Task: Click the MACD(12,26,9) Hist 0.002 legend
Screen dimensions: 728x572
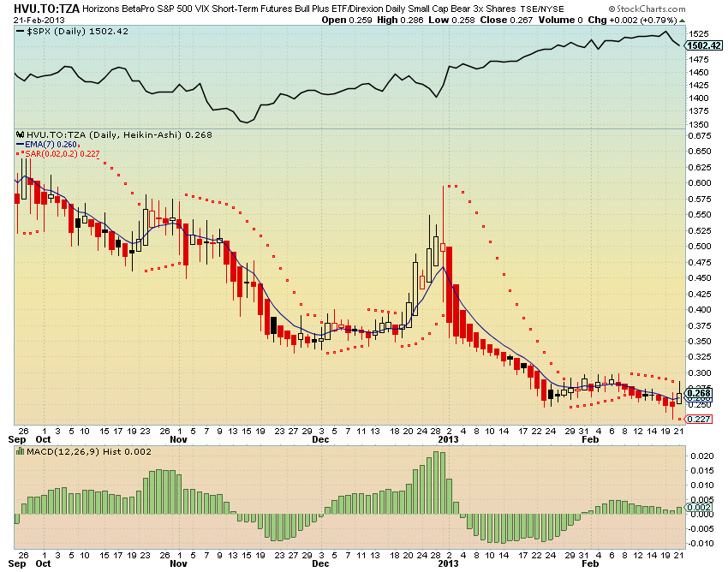Action: pos(89,451)
